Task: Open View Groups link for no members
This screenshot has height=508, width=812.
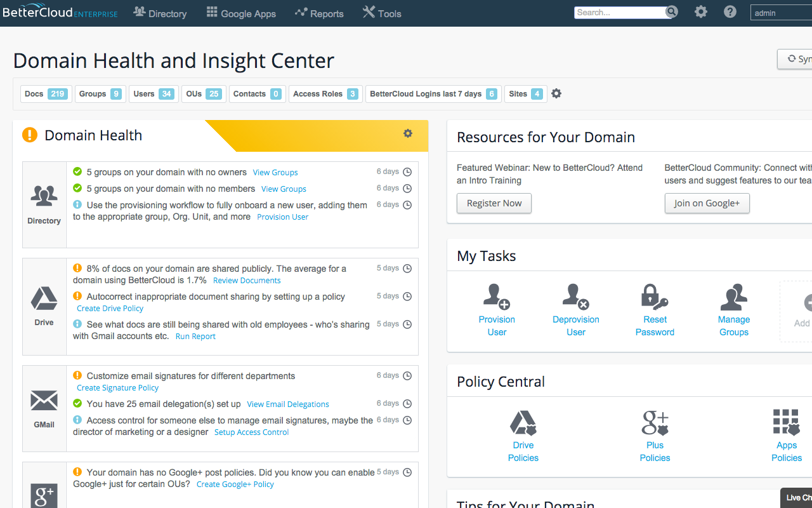Action: pyautogui.click(x=284, y=189)
